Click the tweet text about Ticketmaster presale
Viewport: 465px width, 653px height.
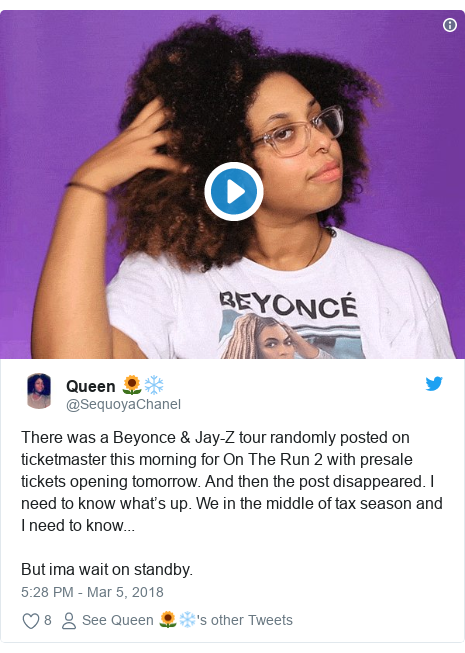tap(232, 481)
